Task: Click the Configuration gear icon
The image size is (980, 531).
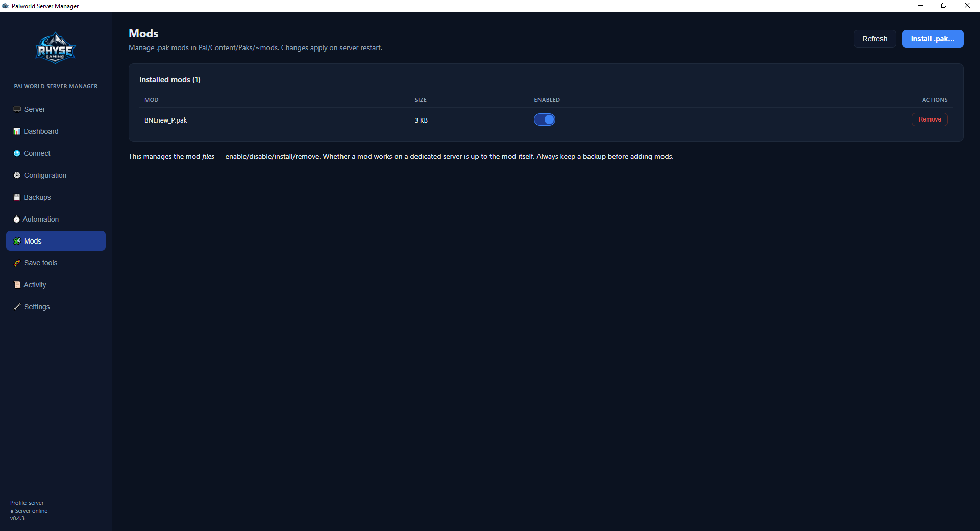Action: point(17,175)
